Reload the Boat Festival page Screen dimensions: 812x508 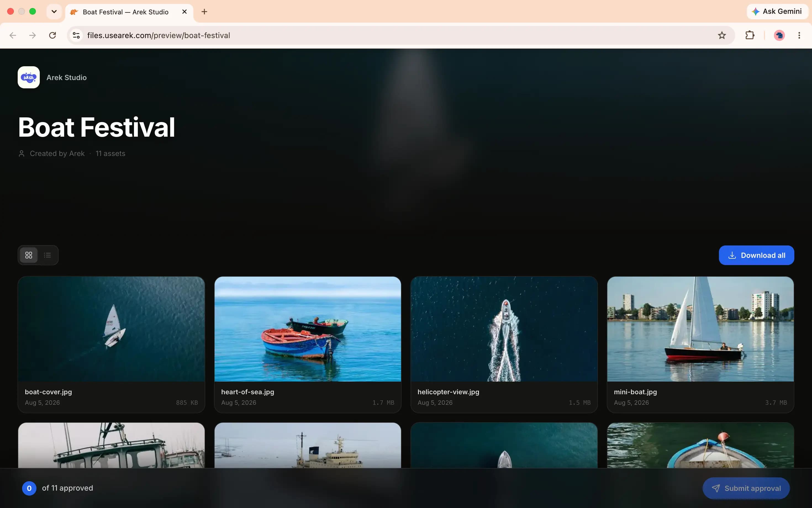52,35
